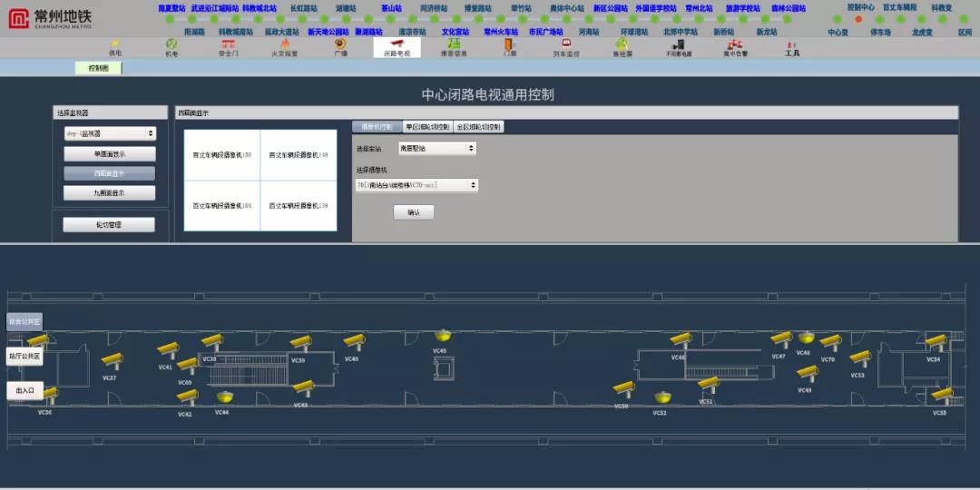Open the 广播 broadcast module
980x490 pixels.
(x=340, y=47)
